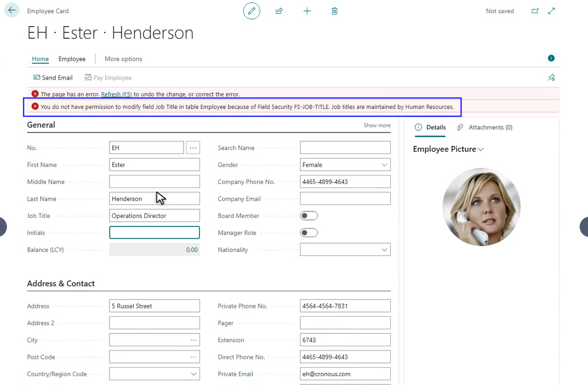The image size is (588, 385).
Task: Open card in new window icon
Action: click(535, 11)
